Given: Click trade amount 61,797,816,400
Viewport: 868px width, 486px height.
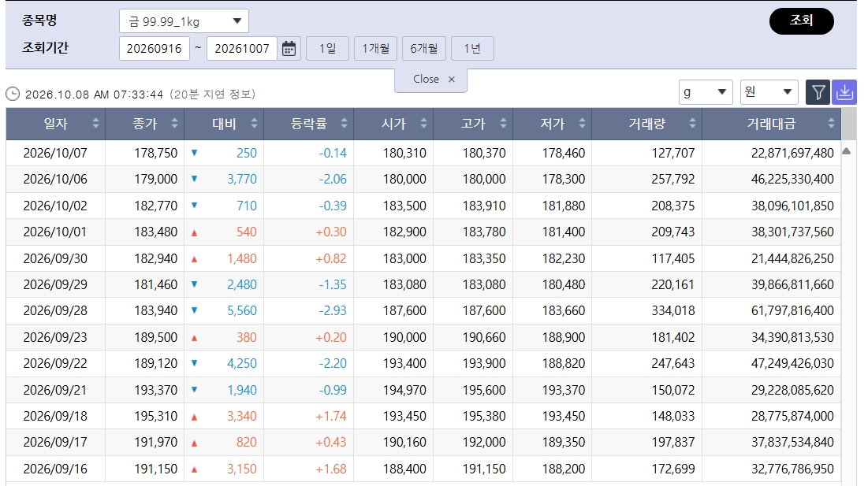Looking at the screenshot, I should [x=792, y=310].
